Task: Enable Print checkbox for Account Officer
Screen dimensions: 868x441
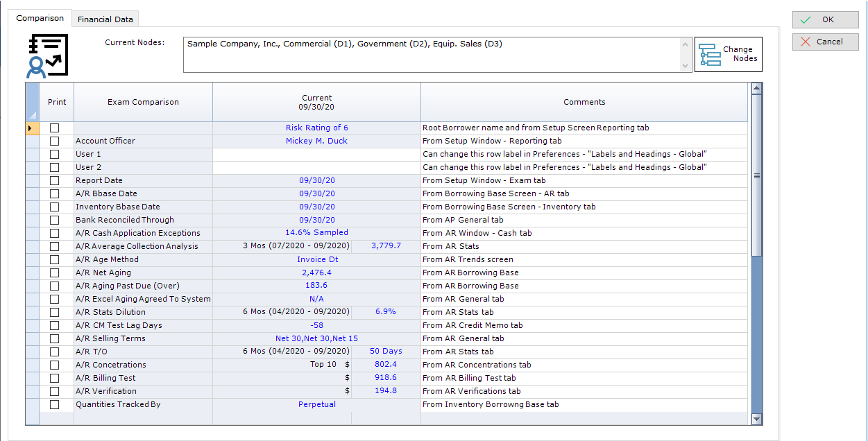Action: [x=55, y=141]
